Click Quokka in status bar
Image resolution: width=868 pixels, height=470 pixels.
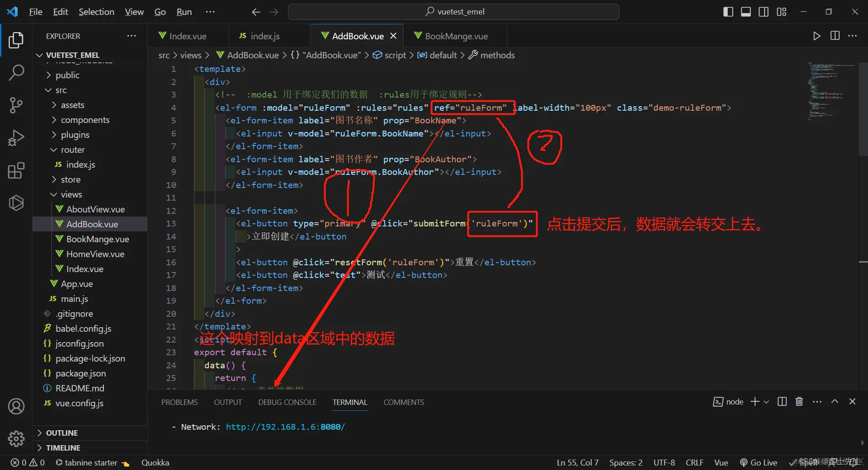(x=155, y=463)
